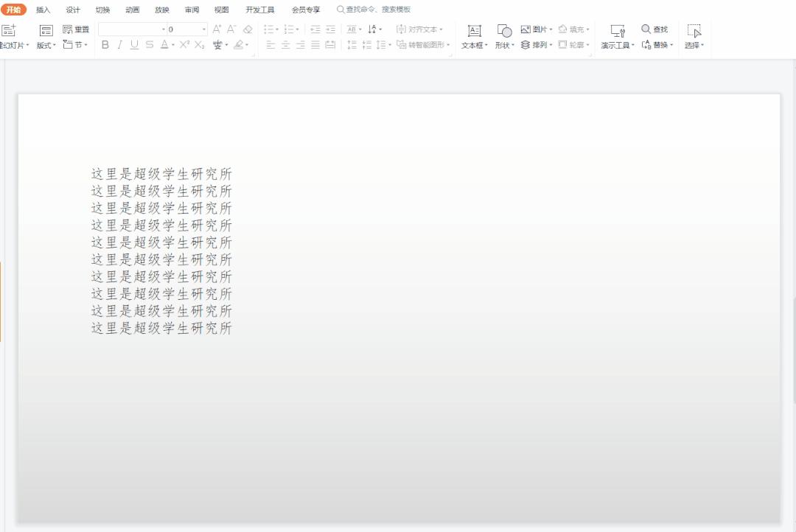Open the 对齐文本 dropdown

click(x=419, y=29)
